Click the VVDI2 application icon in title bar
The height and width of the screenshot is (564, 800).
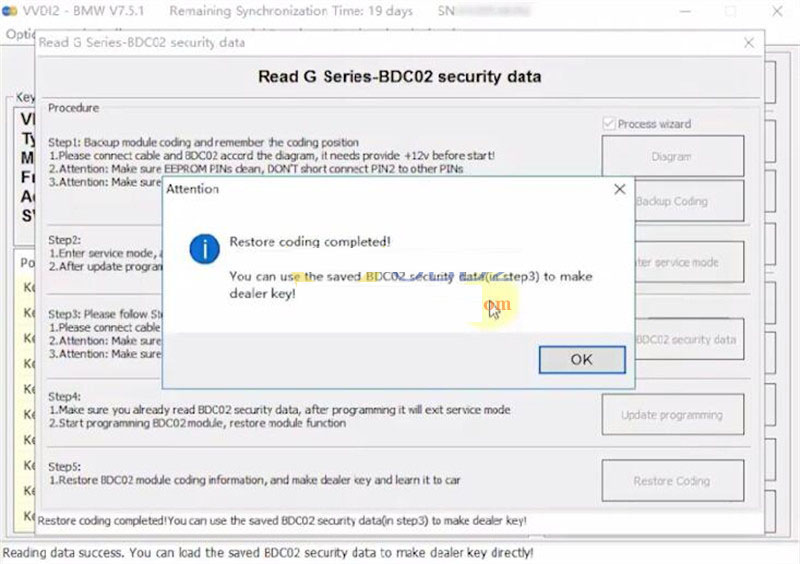click(10, 11)
